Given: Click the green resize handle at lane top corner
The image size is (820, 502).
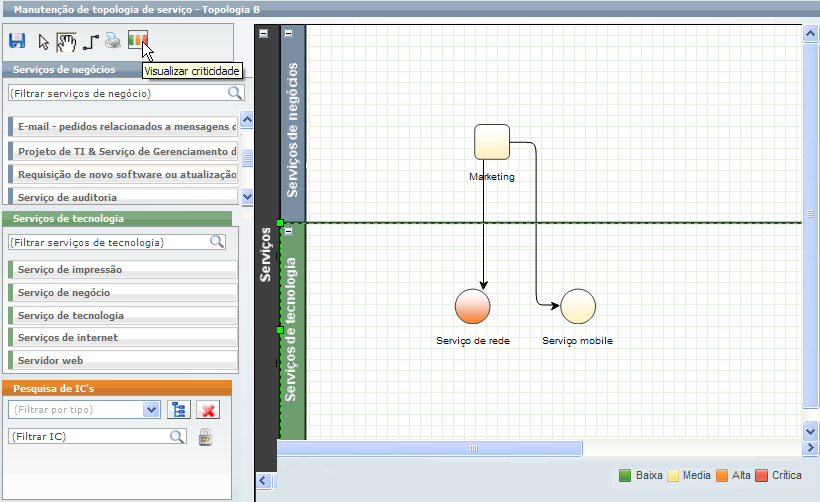Looking at the screenshot, I should click(280, 223).
